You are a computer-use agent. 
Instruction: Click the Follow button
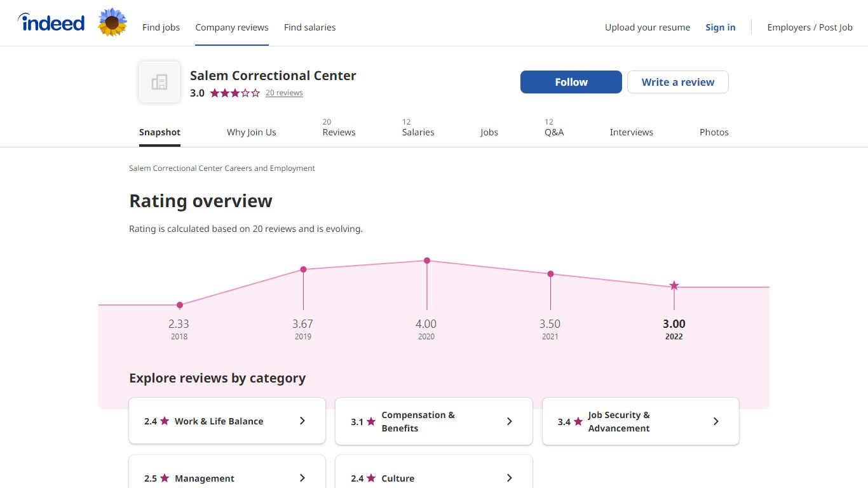(x=571, y=82)
